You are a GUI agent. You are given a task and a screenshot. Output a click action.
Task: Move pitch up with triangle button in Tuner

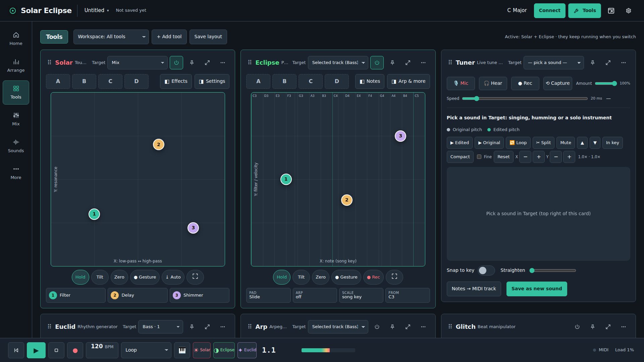click(x=582, y=143)
